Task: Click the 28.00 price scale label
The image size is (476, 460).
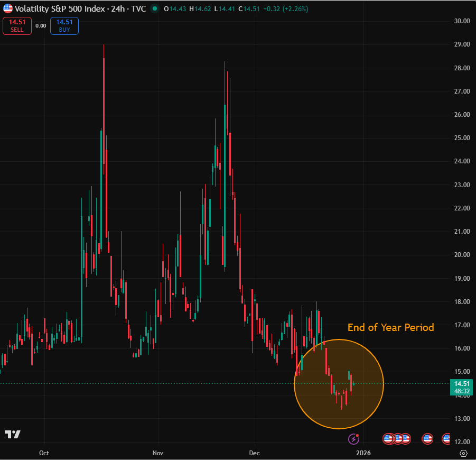Action: [462, 68]
